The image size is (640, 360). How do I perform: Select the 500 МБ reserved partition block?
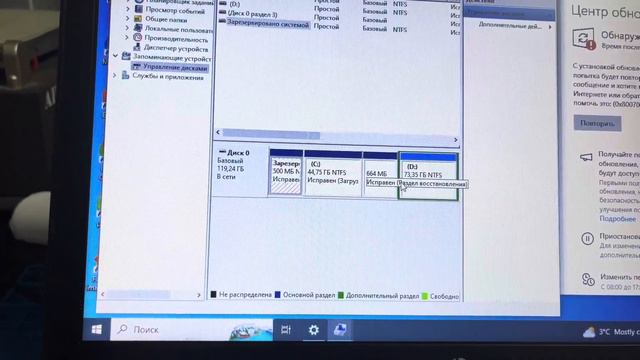(x=286, y=172)
